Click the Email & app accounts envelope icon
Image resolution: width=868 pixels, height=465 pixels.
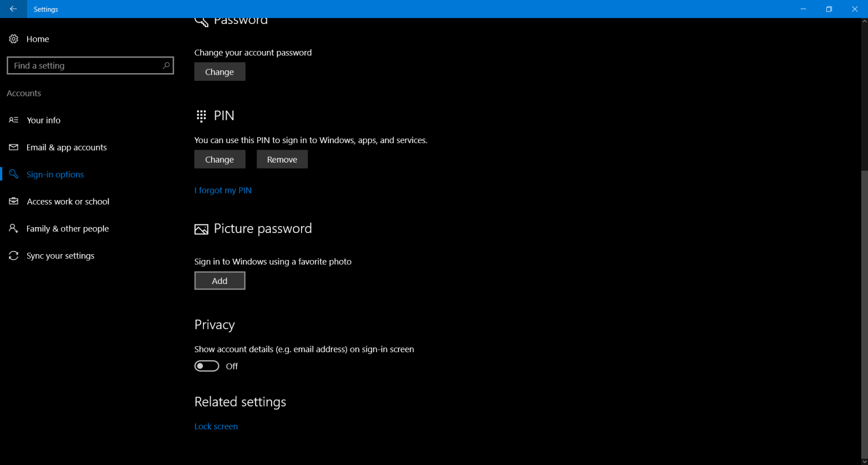(13, 147)
